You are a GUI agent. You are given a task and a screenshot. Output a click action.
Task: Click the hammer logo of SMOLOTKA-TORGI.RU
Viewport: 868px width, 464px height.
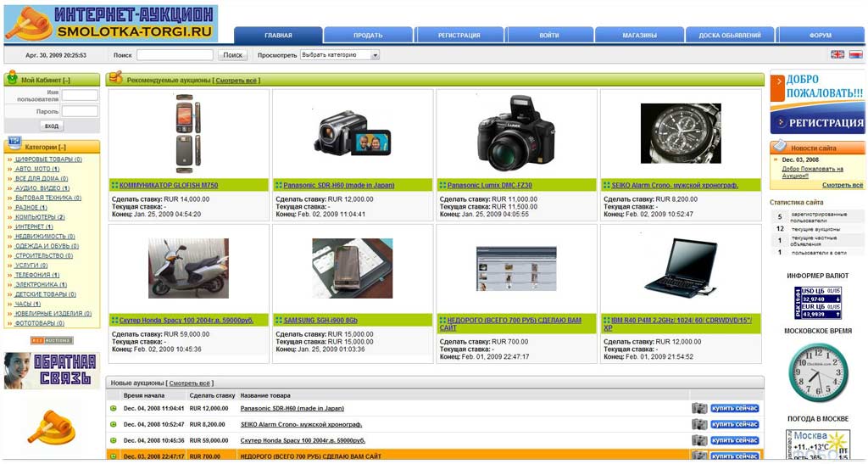click(x=29, y=25)
